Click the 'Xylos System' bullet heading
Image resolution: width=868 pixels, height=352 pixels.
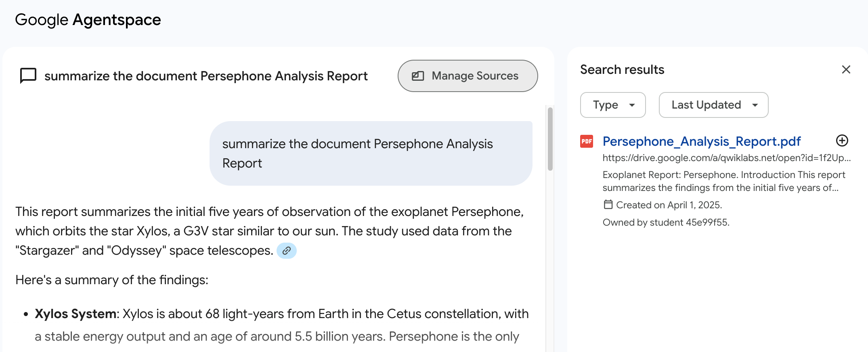[75, 314]
